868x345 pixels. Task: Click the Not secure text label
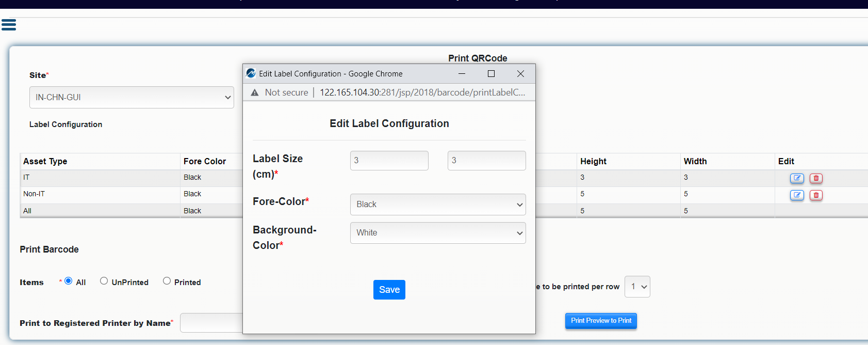(x=286, y=92)
